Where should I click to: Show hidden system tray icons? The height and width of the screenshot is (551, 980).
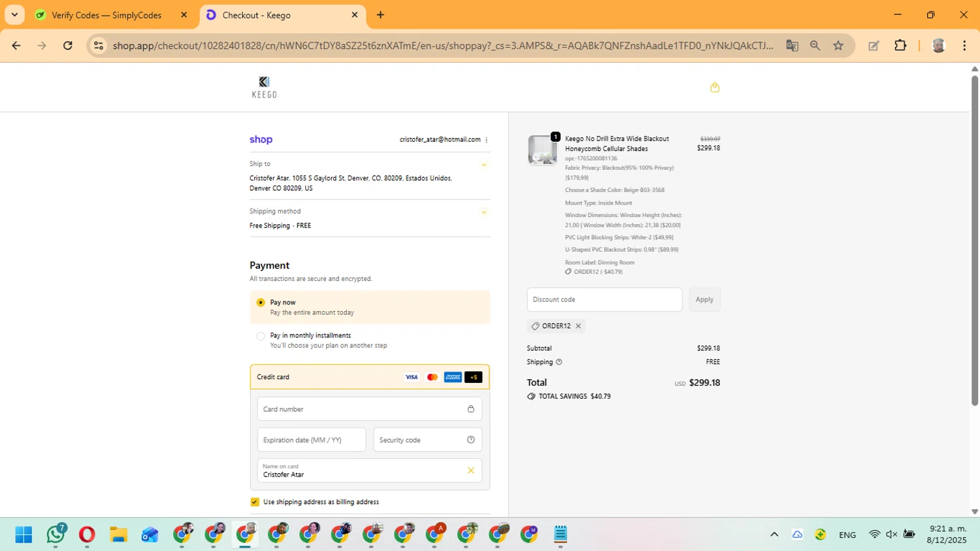pyautogui.click(x=774, y=535)
